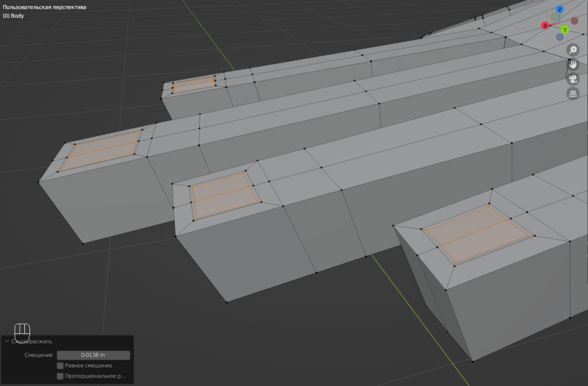This screenshot has height=386, width=588.
Task: Click the Смещение value field 0.0138 m
Action: pos(93,355)
